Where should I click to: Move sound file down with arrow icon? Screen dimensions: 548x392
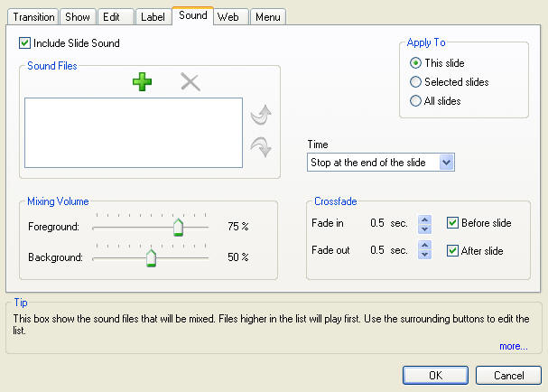coord(261,146)
